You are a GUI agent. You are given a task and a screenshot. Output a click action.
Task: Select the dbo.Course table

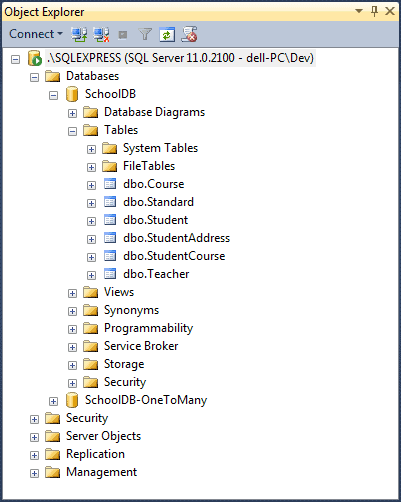[x=153, y=184]
